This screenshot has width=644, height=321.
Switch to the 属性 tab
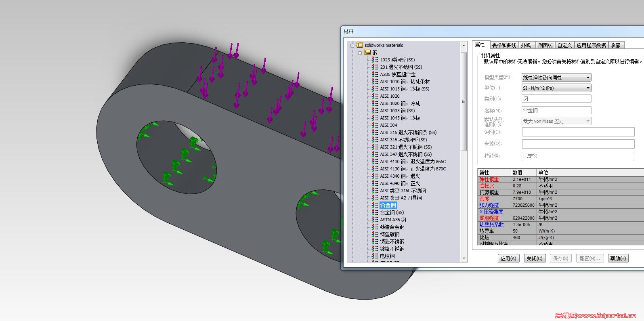click(x=480, y=45)
